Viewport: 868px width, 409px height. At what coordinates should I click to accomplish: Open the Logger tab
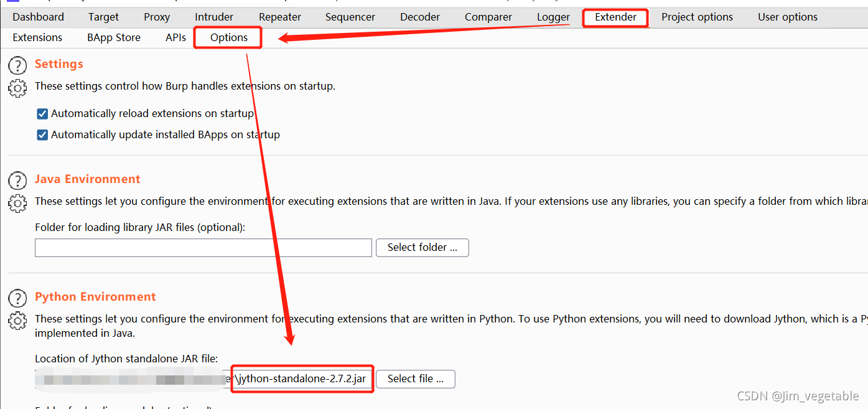[553, 17]
